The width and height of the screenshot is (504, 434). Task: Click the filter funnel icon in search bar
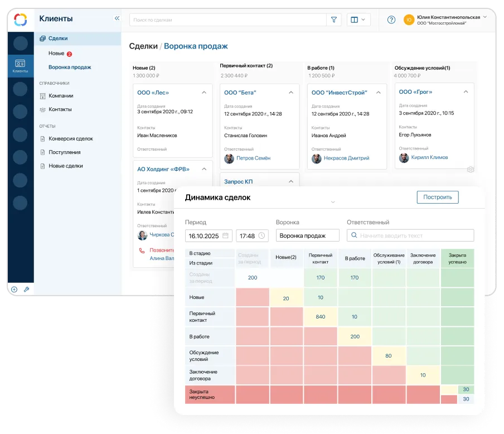[334, 20]
